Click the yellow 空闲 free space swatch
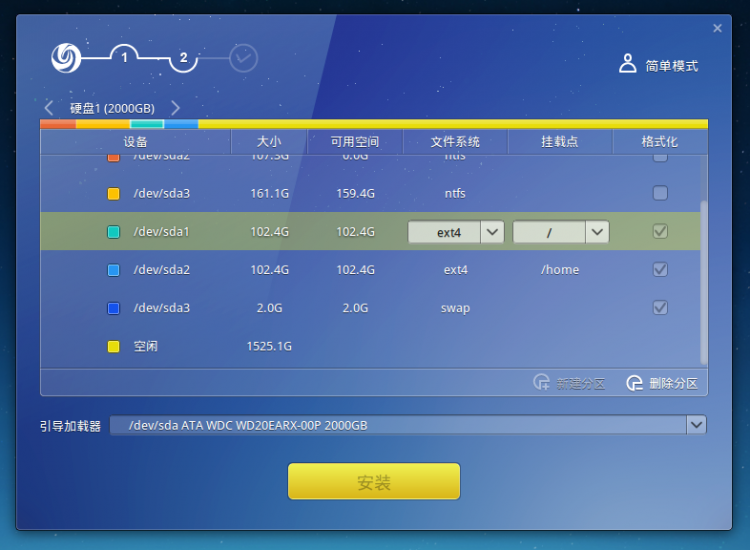750x550 pixels. 113,346
